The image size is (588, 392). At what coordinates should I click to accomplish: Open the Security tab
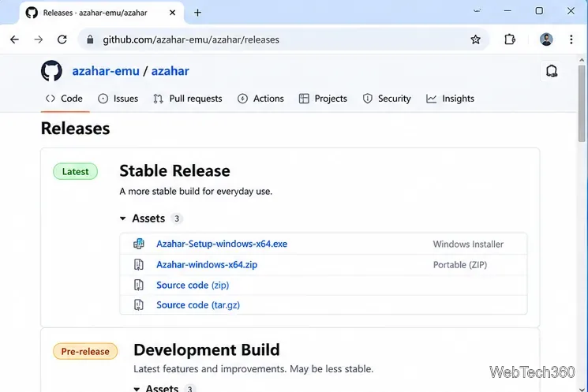coord(387,99)
